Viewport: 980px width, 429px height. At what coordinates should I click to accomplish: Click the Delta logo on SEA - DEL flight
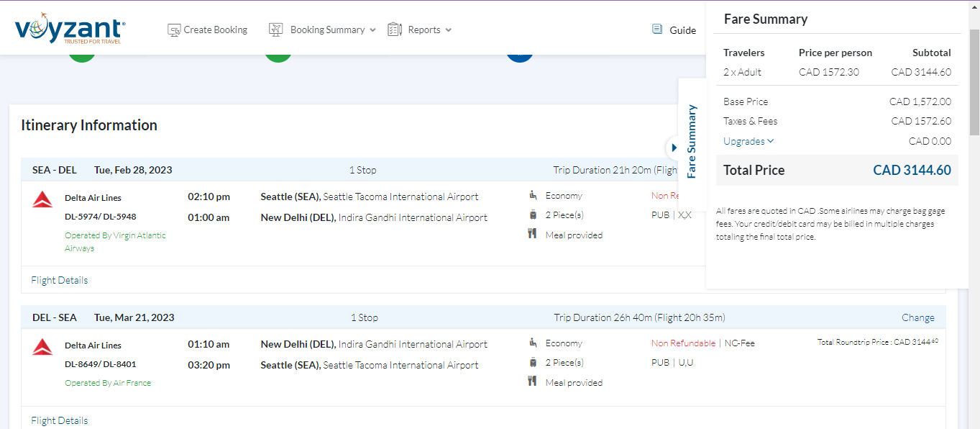pyautogui.click(x=42, y=199)
